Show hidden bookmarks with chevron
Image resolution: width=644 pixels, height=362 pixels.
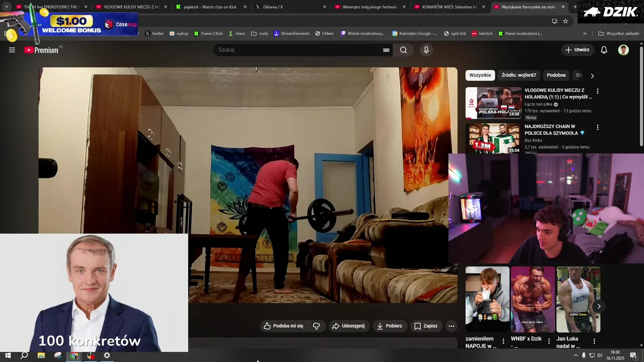[585, 34]
